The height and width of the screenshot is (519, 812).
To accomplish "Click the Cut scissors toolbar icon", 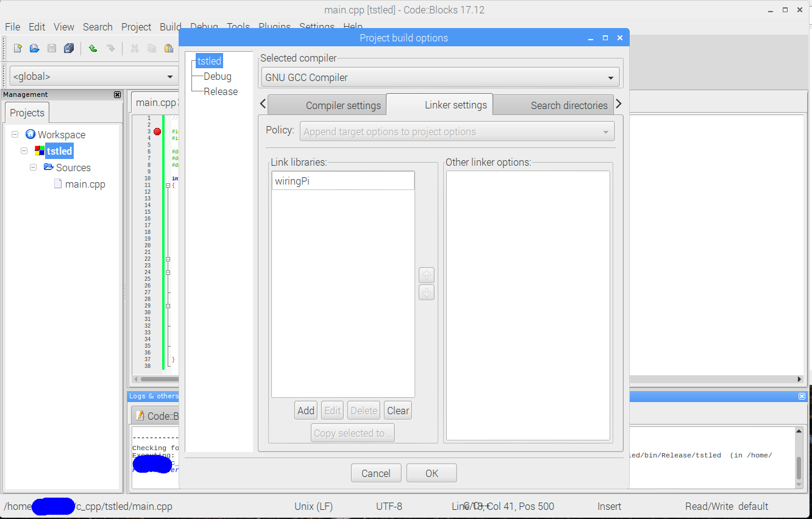I will point(135,48).
